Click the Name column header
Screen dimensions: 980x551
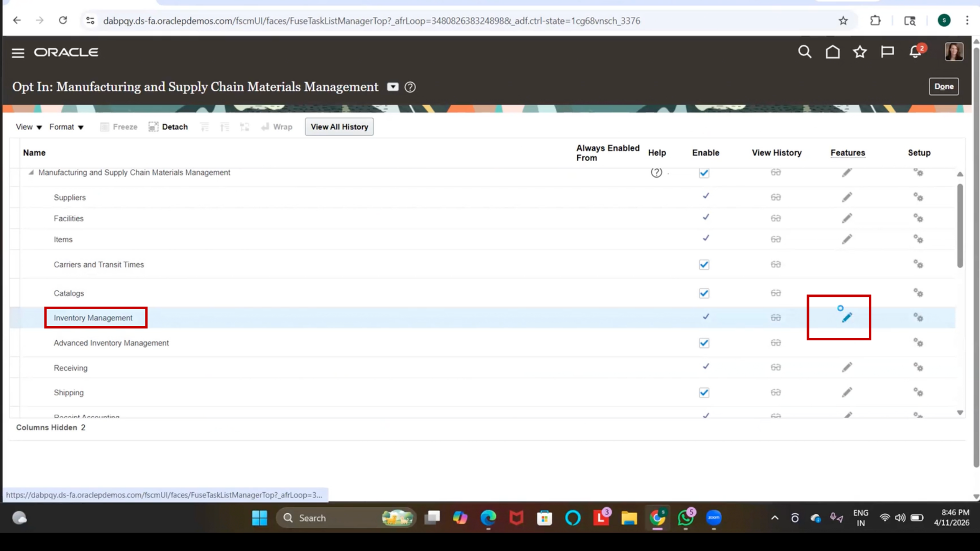34,153
